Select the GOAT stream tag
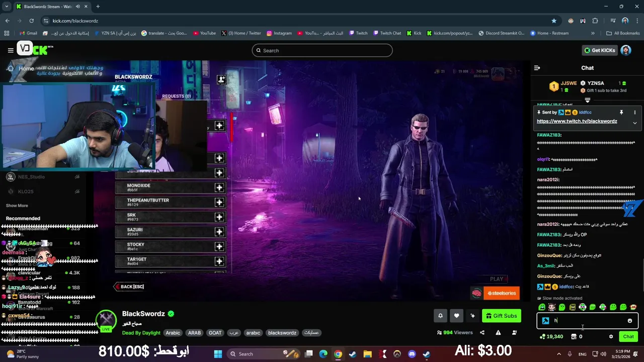644x362 pixels. coord(215,333)
